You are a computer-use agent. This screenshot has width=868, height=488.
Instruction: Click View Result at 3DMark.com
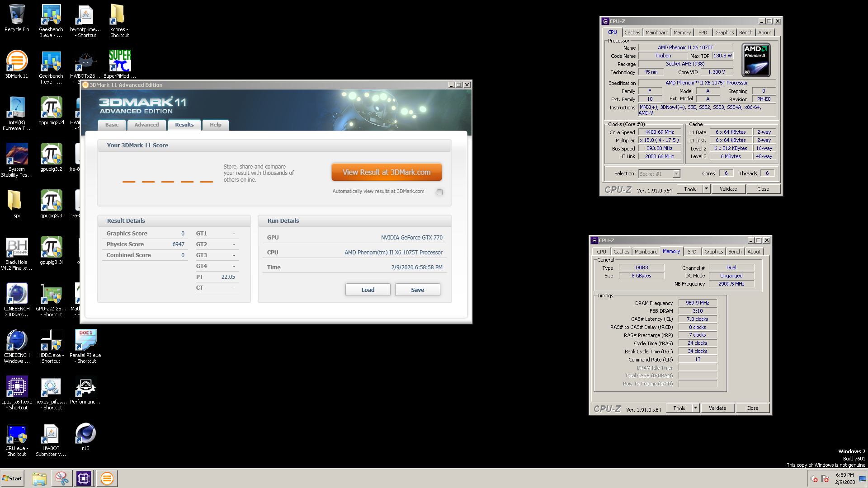pos(387,172)
